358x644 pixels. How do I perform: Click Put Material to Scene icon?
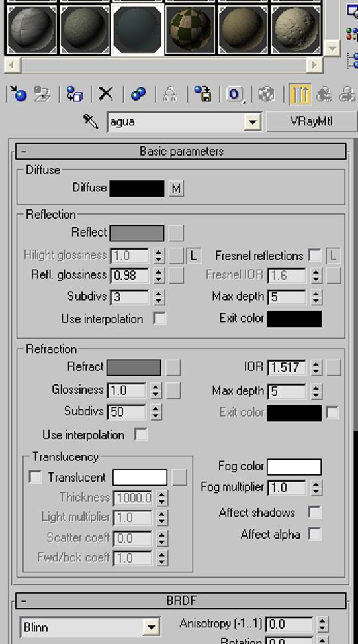coord(42,94)
